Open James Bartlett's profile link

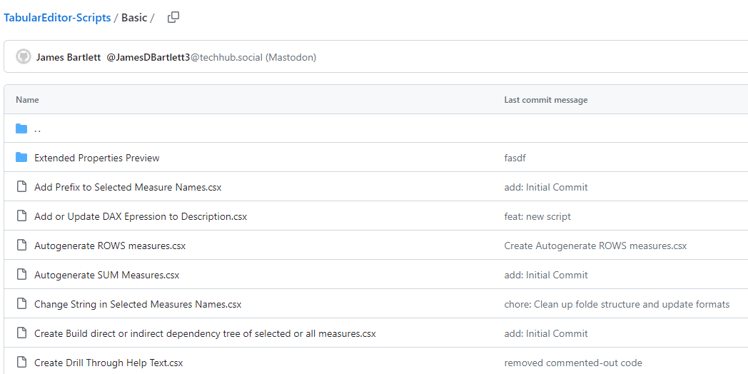(x=68, y=58)
